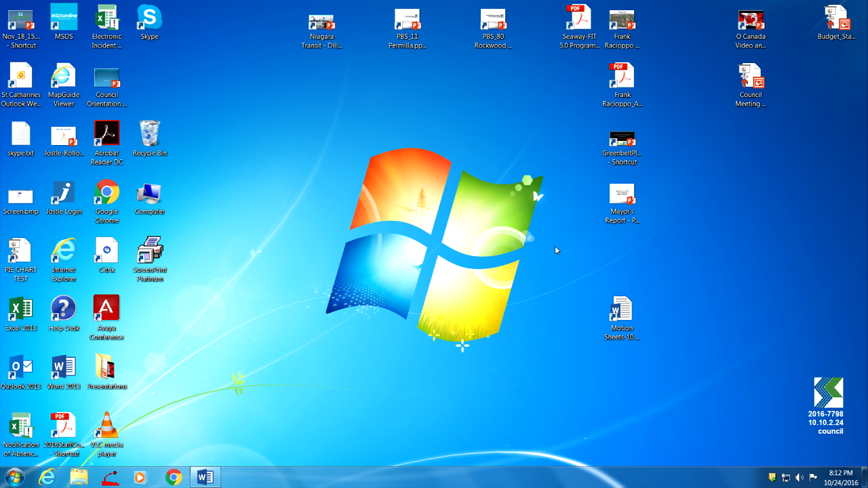Open O Canada Video file

click(x=751, y=30)
